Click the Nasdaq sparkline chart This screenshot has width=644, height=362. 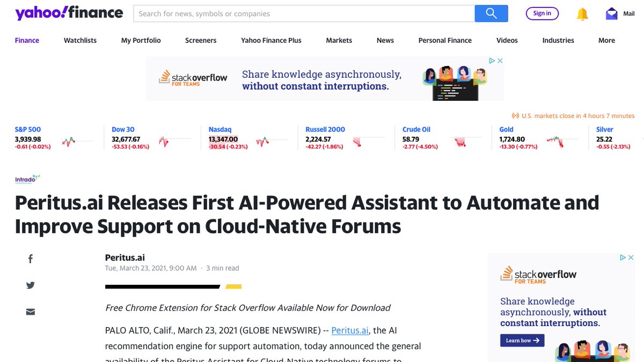272,142
